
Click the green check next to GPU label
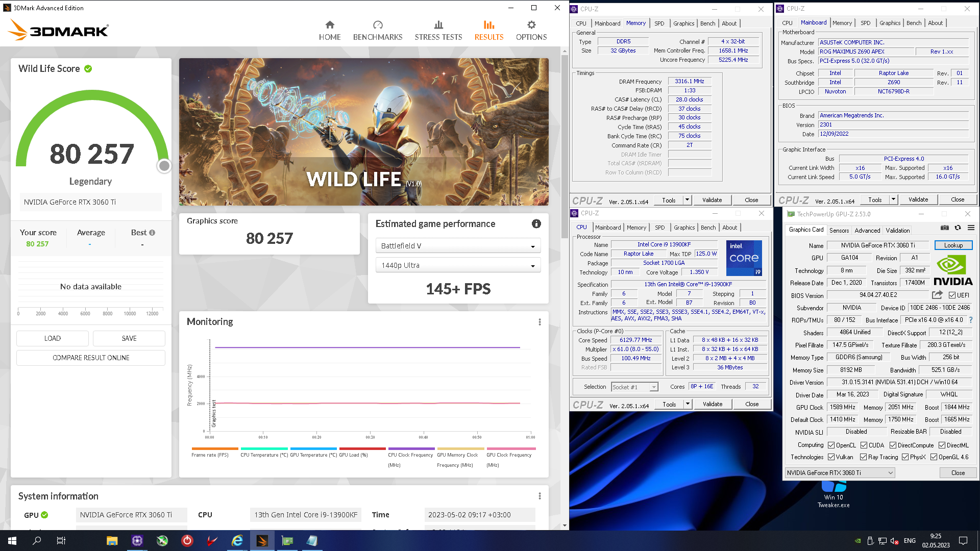pos(44,515)
